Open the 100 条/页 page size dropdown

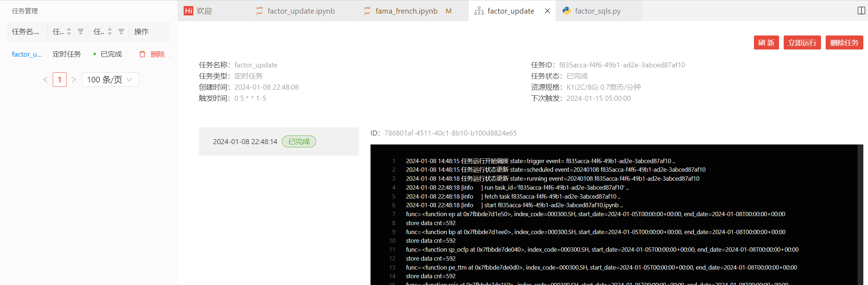tap(110, 80)
